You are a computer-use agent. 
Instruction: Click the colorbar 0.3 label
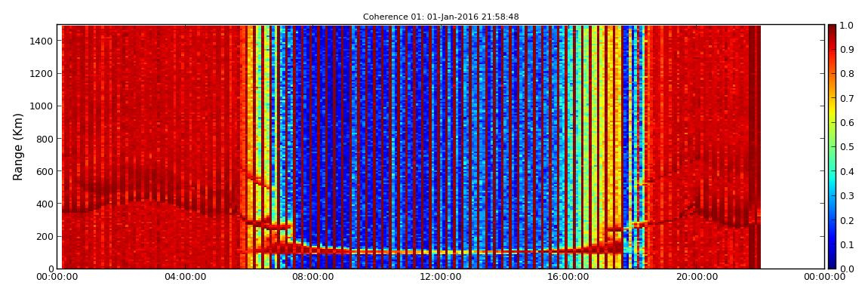coord(847,196)
